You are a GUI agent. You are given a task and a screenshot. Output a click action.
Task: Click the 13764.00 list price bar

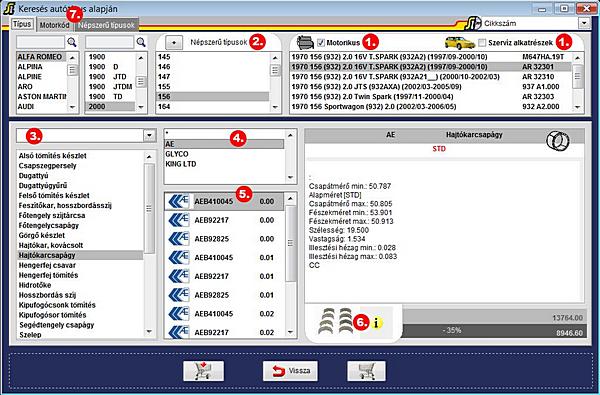point(494,317)
